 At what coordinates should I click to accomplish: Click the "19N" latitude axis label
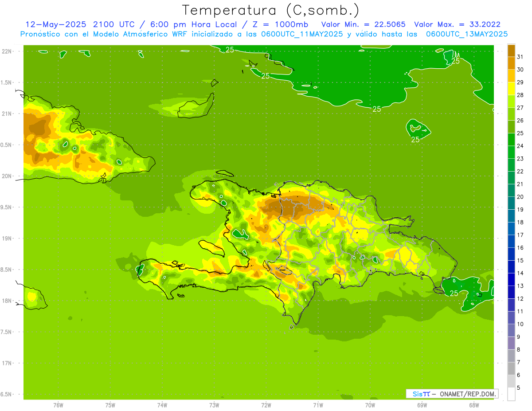[x=7, y=239]
